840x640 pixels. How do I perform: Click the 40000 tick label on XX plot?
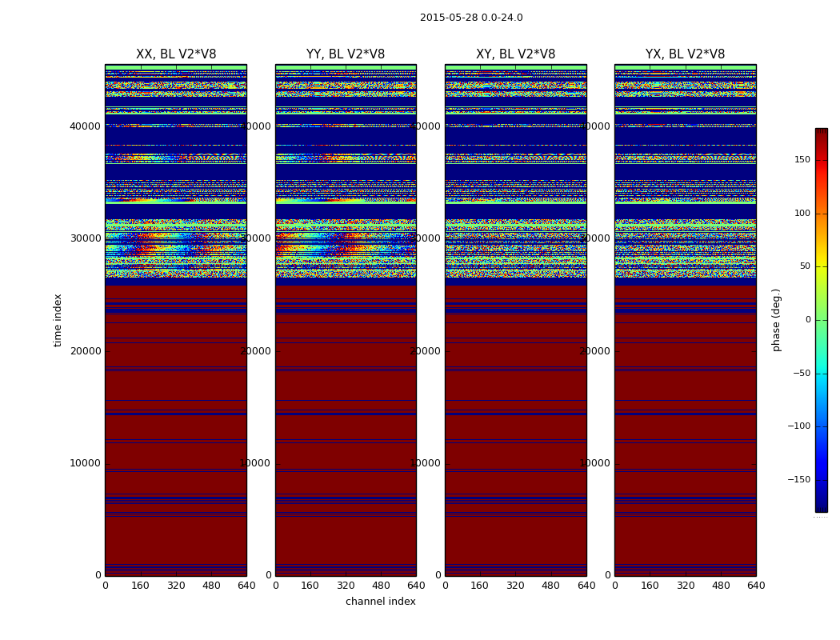pos(85,126)
